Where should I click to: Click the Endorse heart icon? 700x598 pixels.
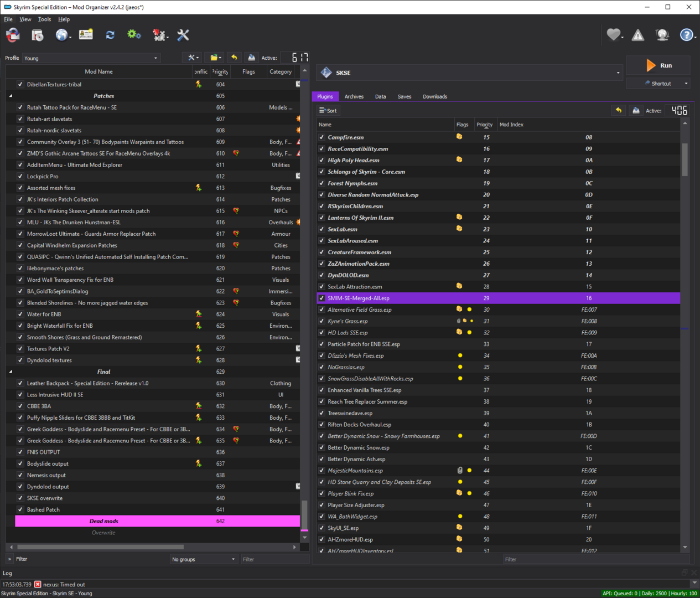click(x=613, y=35)
